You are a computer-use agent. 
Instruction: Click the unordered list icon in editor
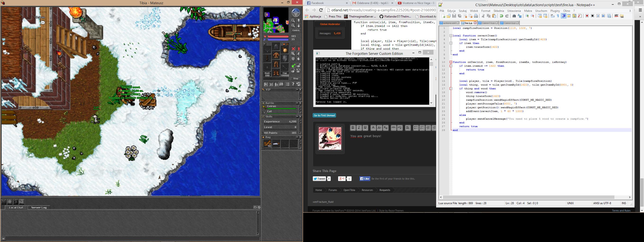(416, 128)
